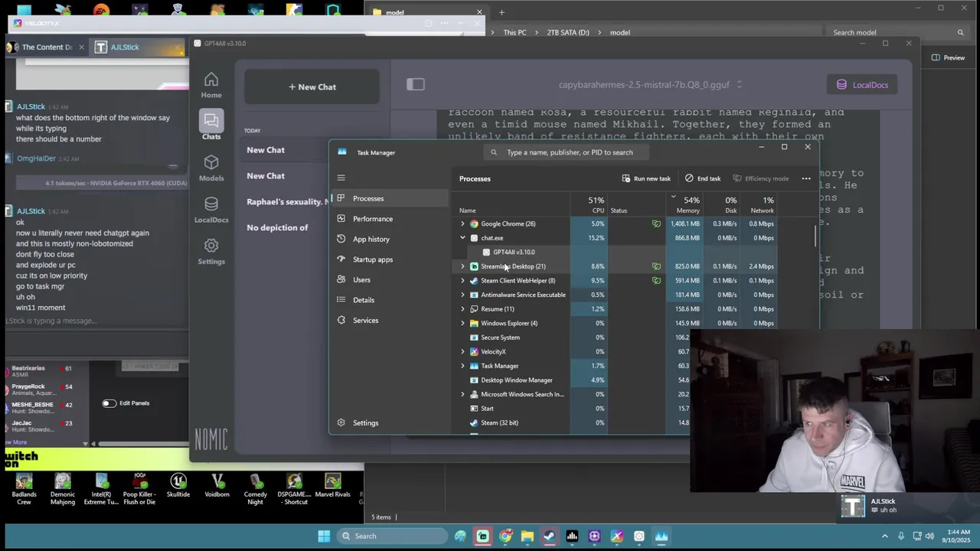Open Voidborn desktop shortcut
980x551 pixels.
217,485
